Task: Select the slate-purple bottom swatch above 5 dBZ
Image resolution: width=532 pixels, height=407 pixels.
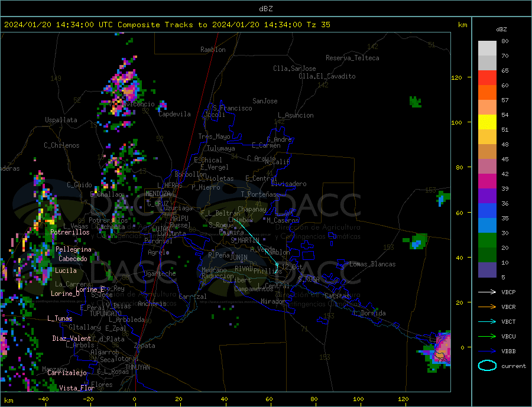Action: (x=487, y=270)
